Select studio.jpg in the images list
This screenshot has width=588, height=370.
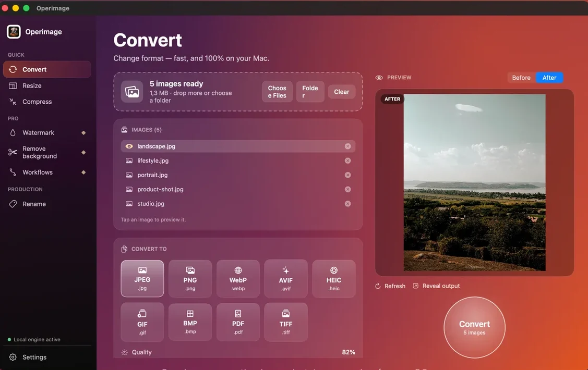pos(238,204)
